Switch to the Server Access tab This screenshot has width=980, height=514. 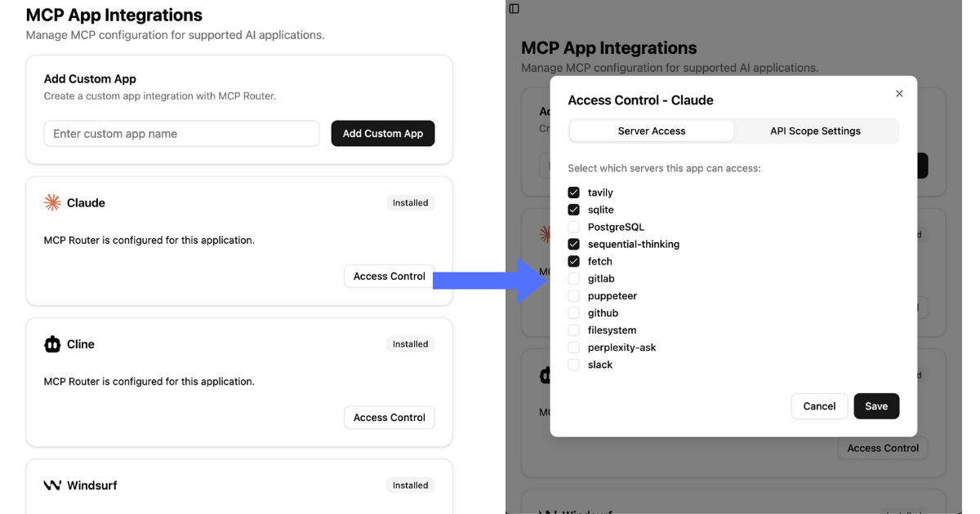pyautogui.click(x=652, y=131)
